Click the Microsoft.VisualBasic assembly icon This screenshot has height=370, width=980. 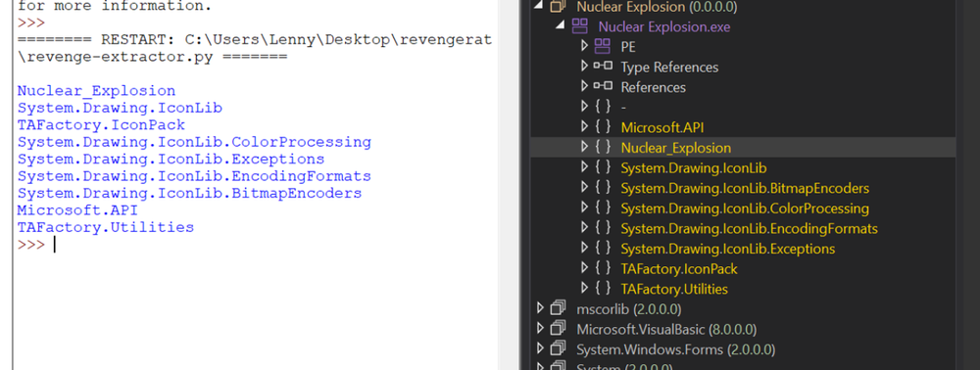click(x=559, y=329)
